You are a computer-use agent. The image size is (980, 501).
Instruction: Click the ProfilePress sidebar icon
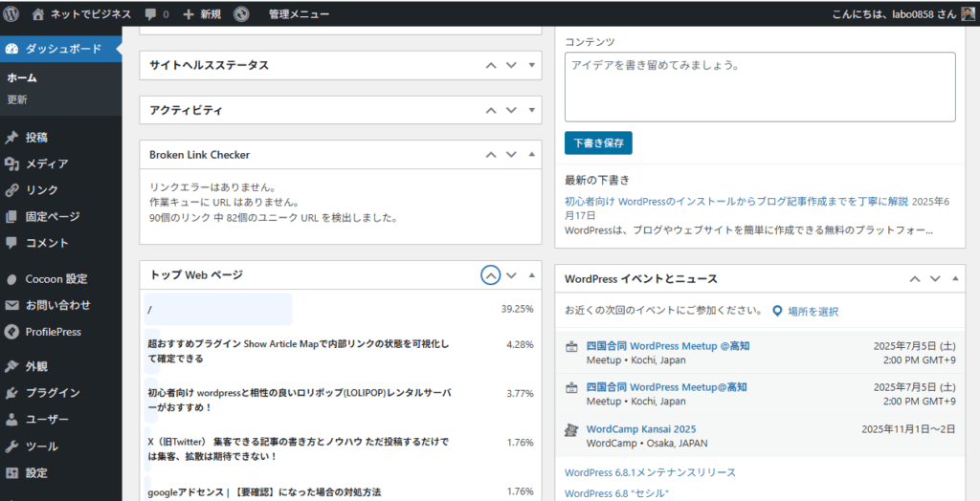point(11,332)
